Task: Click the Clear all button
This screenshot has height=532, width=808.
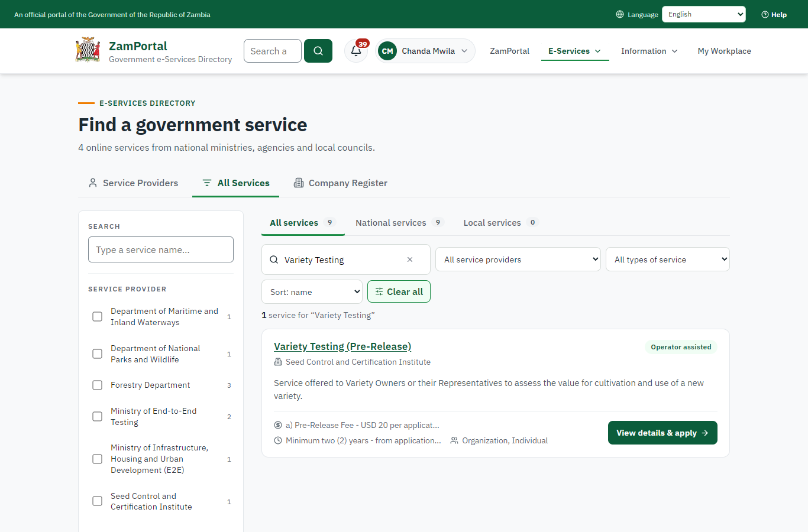Action: pyautogui.click(x=399, y=291)
